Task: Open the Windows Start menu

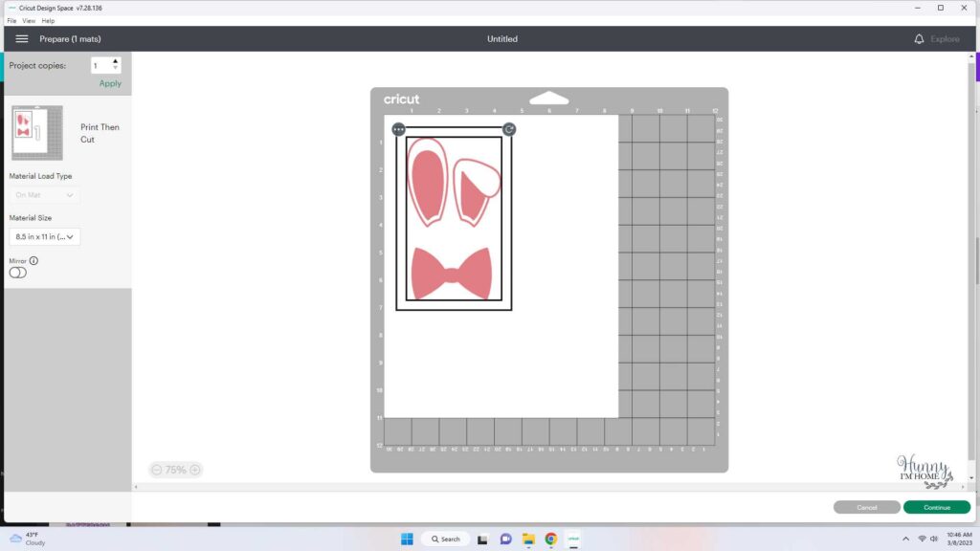Action: pos(407,540)
